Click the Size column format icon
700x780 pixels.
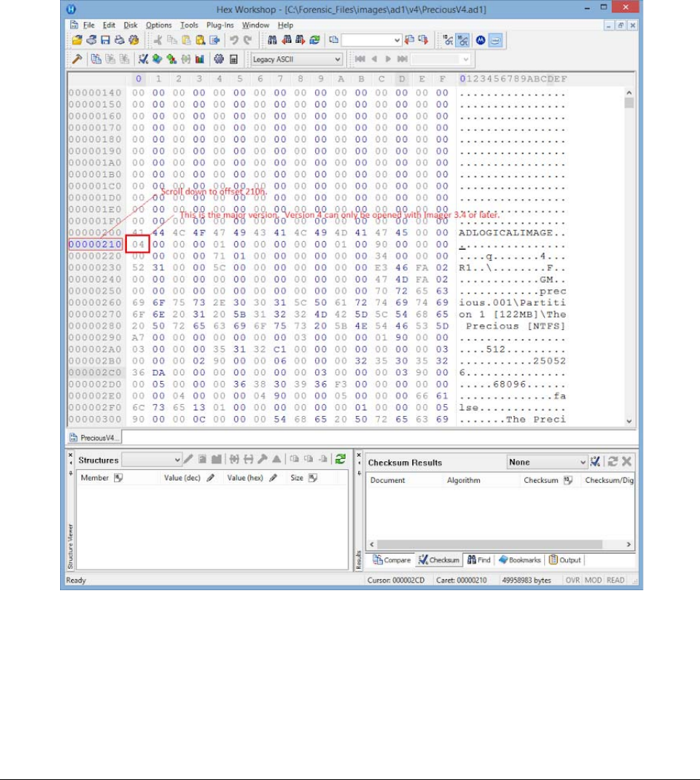[x=312, y=477]
